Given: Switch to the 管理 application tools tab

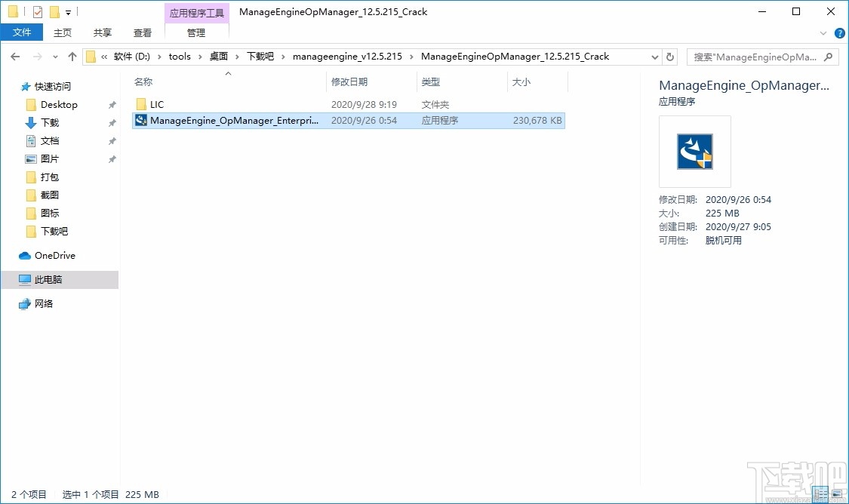Looking at the screenshot, I should click(195, 32).
